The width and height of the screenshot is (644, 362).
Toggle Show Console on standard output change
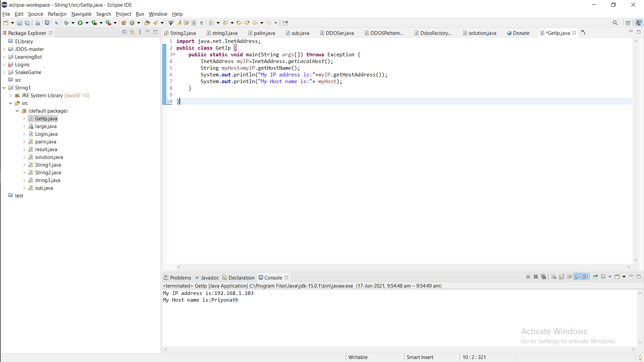[x=577, y=277]
